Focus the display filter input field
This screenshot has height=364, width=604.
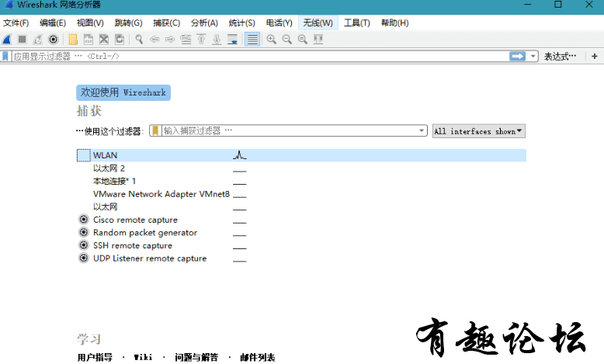260,56
